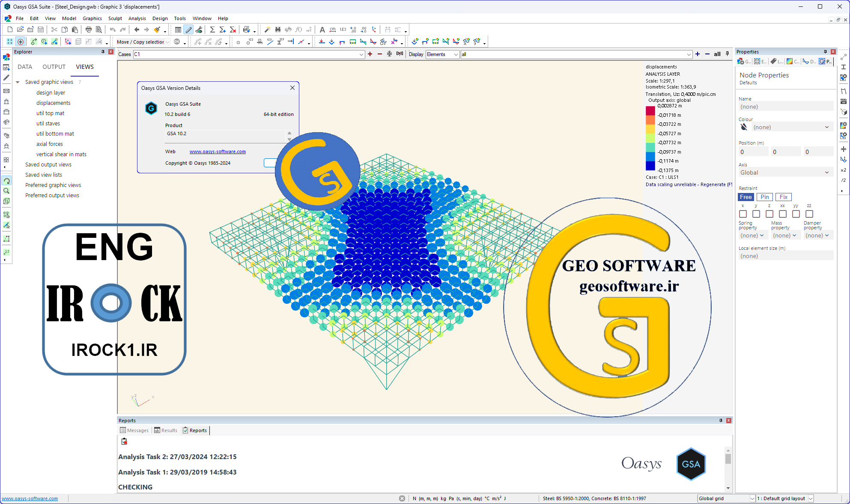Click the select grid points icon
The image size is (850, 504).
tap(9, 42)
